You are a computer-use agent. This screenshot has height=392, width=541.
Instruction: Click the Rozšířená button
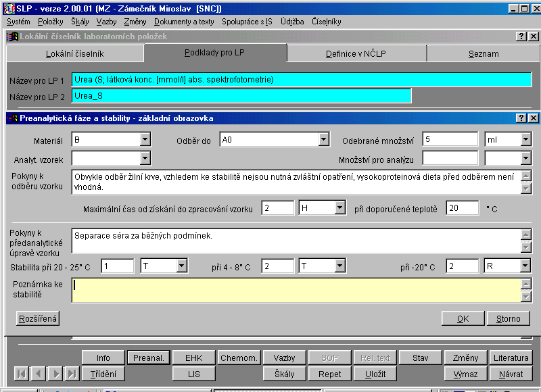point(38,318)
